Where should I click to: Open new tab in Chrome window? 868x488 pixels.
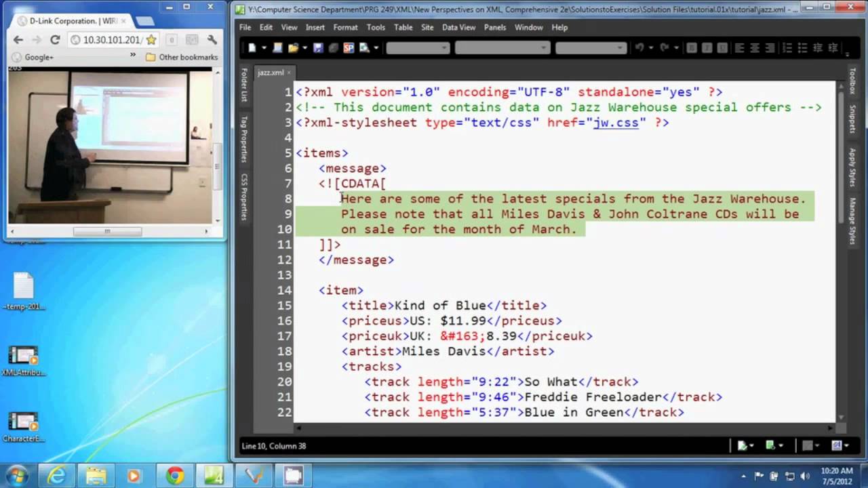tap(144, 21)
